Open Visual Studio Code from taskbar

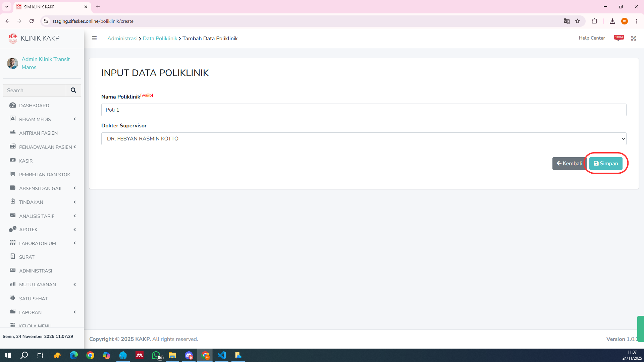[222, 355]
